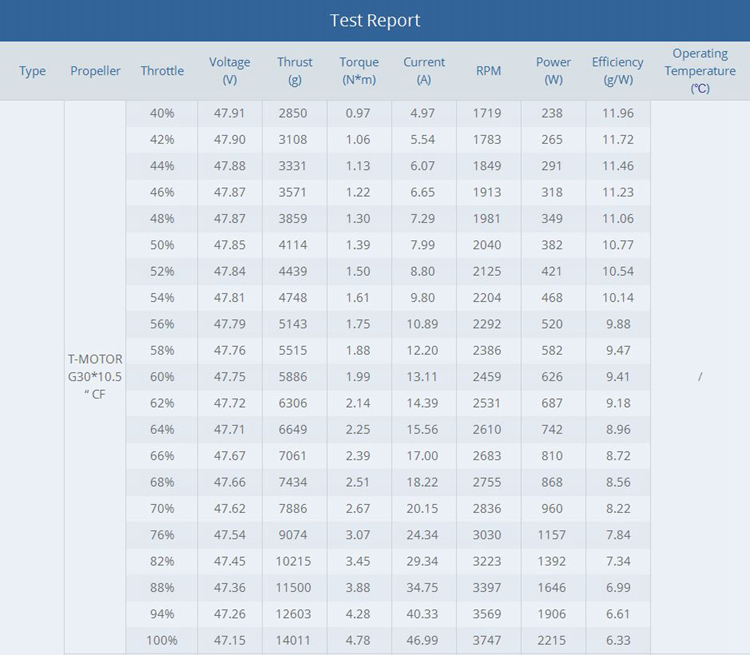Click the 46.99 current value cell

[424, 640]
